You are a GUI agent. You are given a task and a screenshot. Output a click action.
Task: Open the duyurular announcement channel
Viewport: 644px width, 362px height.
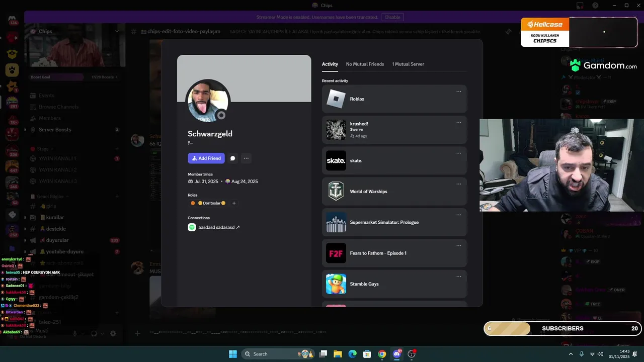click(x=73, y=240)
